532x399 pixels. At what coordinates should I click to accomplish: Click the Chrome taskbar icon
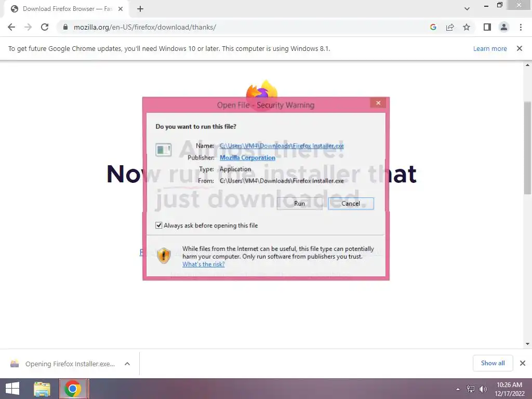tap(73, 389)
